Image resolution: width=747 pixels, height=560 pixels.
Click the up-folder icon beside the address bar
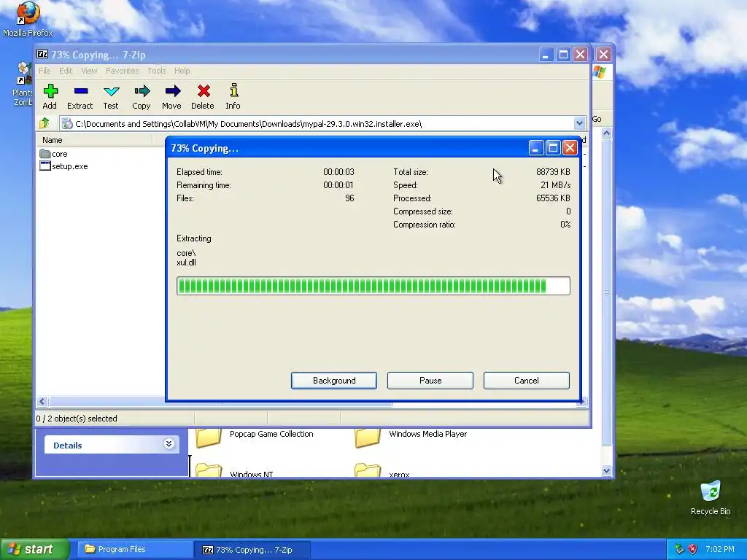click(x=44, y=123)
